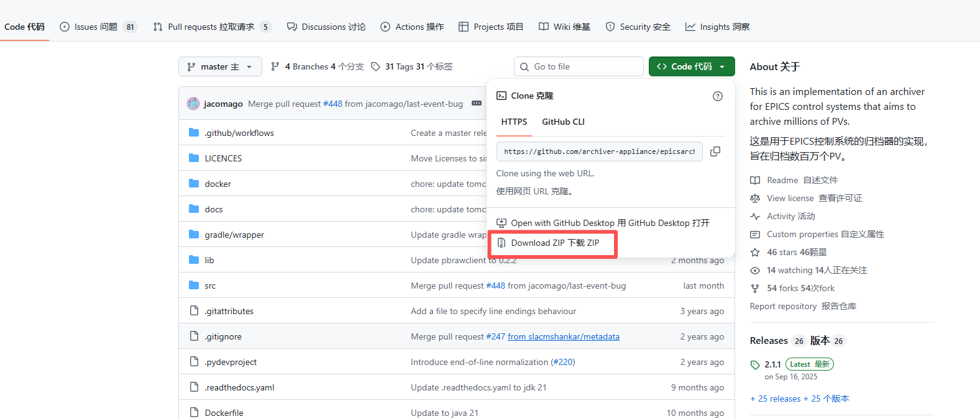Viewport: 980px width, 419px height.
Task: Click Report repository link
Action: pos(803,306)
